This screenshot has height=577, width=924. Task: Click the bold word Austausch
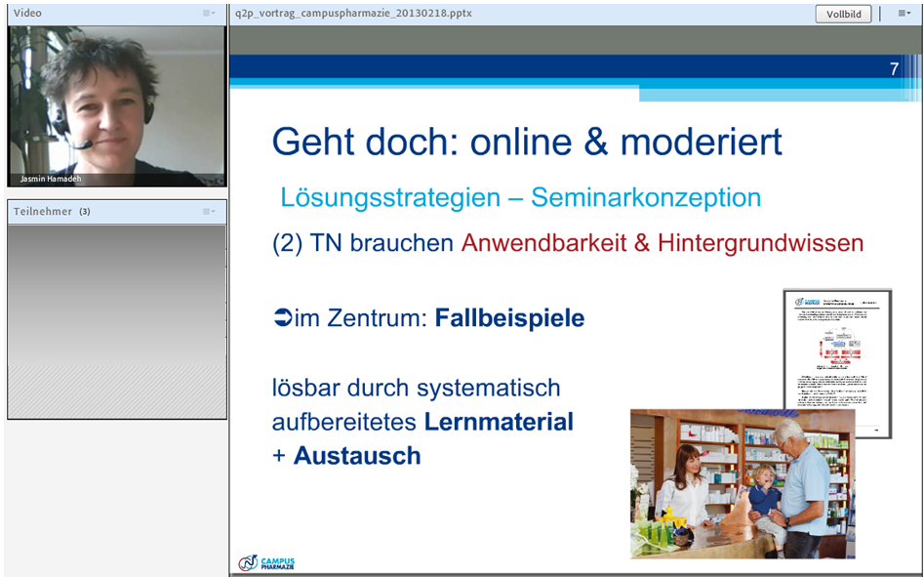point(357,456)
